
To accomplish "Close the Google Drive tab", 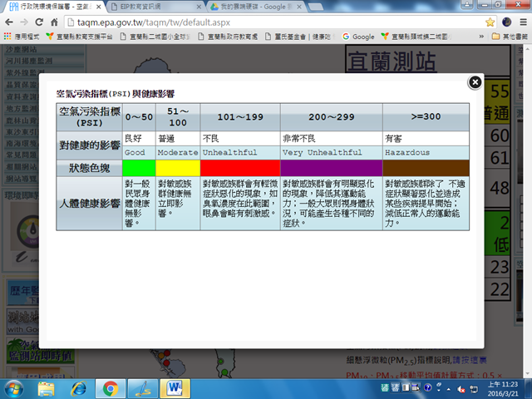I will click(299, 7).
